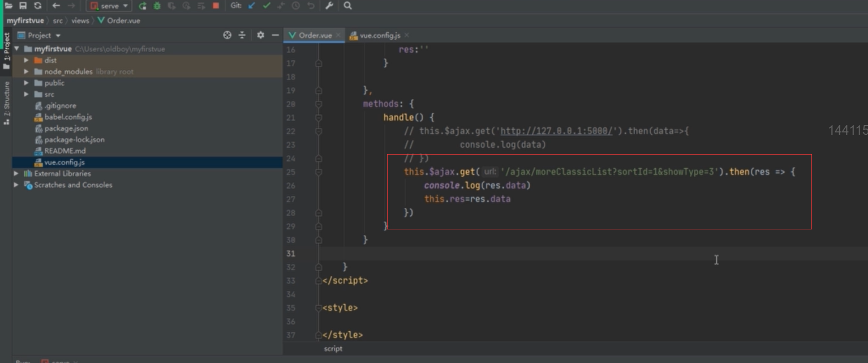The width and height of the screenshot is (868, 363).
Task: Click line number 31 in the gutter
Action: coord(291,254)
